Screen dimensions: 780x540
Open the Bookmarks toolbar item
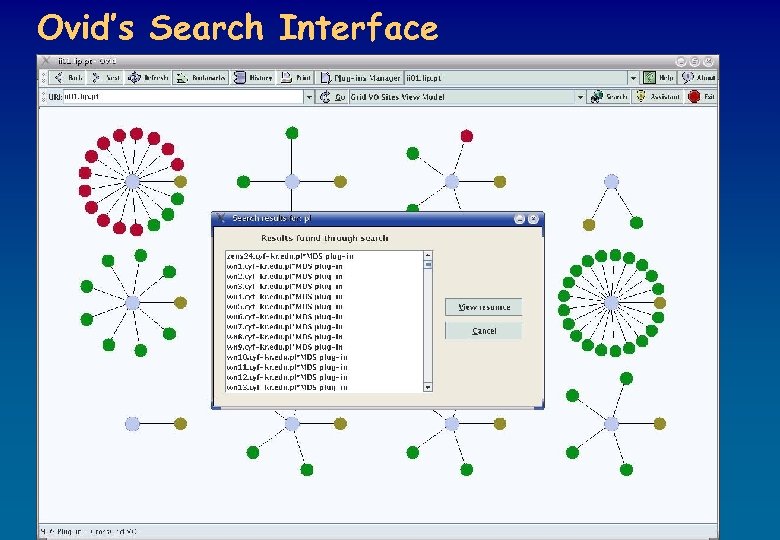coord(201,78)
